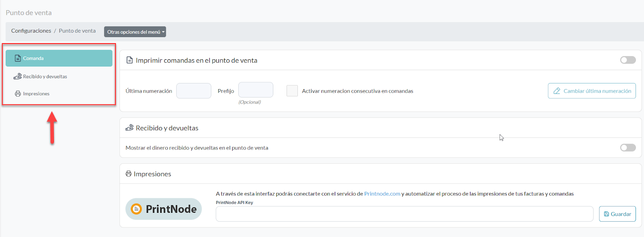Click the pencil icon on Cambiar última numeración
The width and height of the screenshot is (644, 237).
[x=557, y=91]
